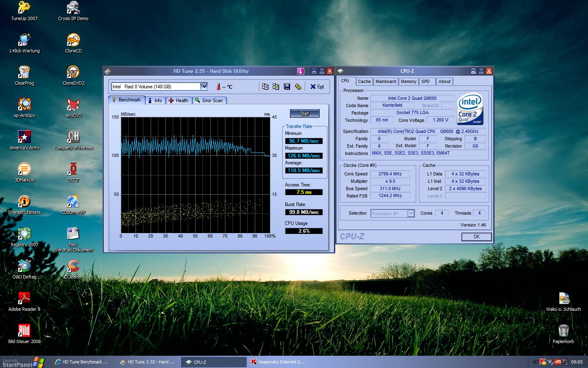Screen dimensions: 588x368
Task: Switch to the Memory tab in CPU-Z
Action: pos(408,81)
